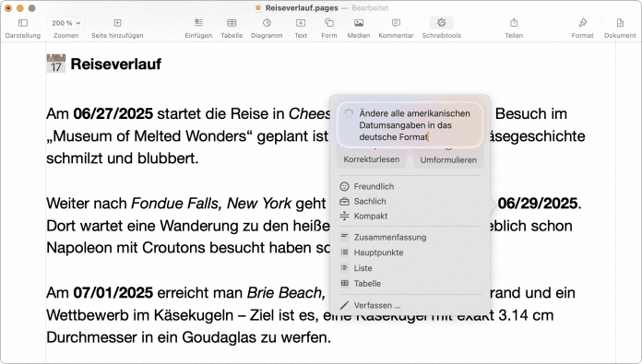Screen dimensions: 642x364
Task: Click the Reiseverlauf.pages window title
Action: [302, 7]
